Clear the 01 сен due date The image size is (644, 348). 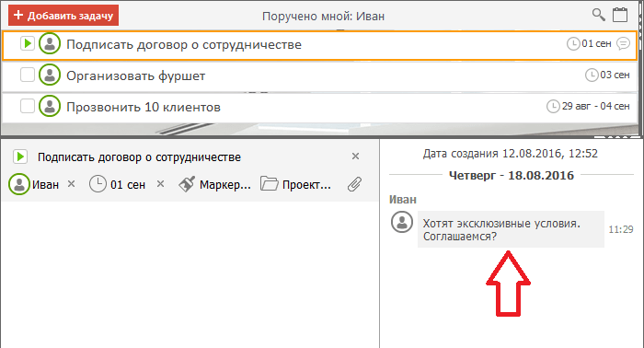pos(161,183)
